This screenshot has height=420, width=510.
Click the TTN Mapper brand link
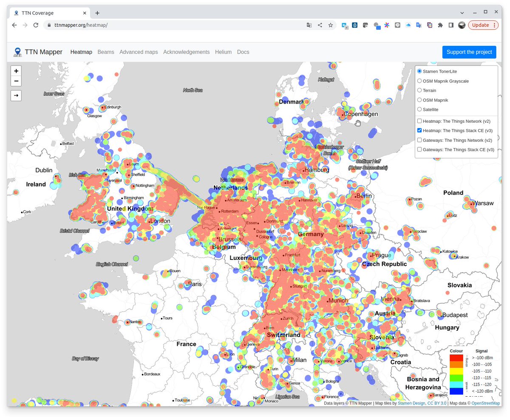point(44,52)
